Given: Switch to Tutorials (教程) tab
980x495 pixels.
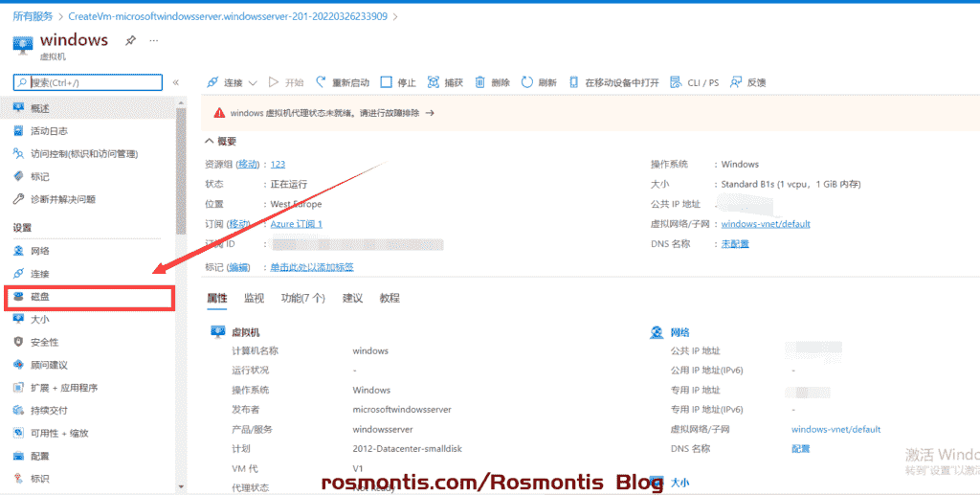Looking at the screenshot, I should coord(390,298).
